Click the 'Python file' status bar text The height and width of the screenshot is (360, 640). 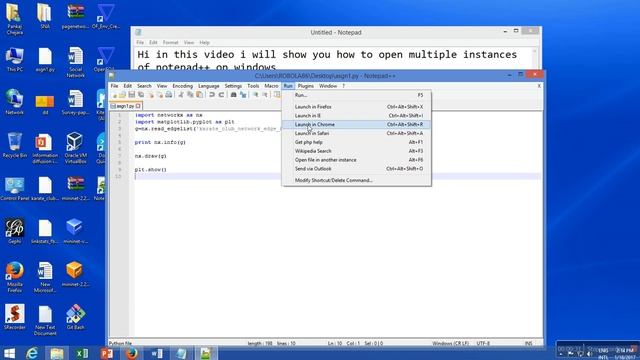tap(120, 343)
